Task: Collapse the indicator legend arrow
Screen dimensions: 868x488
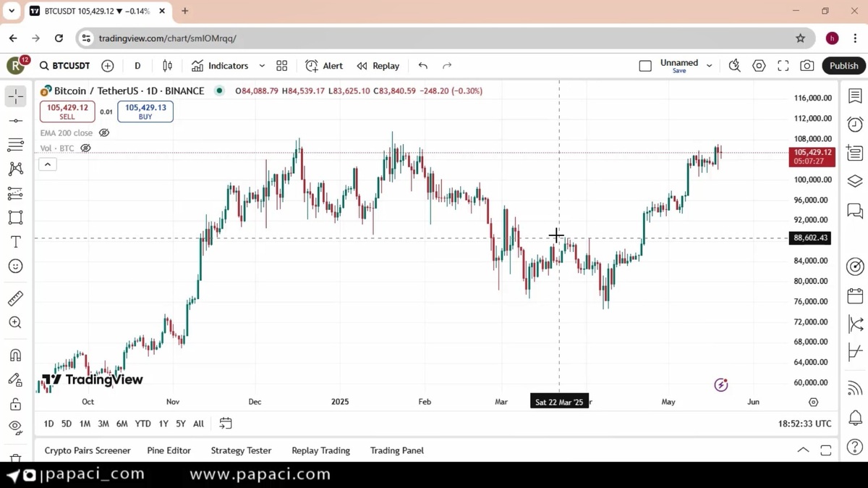Action: tap(47, 164)
